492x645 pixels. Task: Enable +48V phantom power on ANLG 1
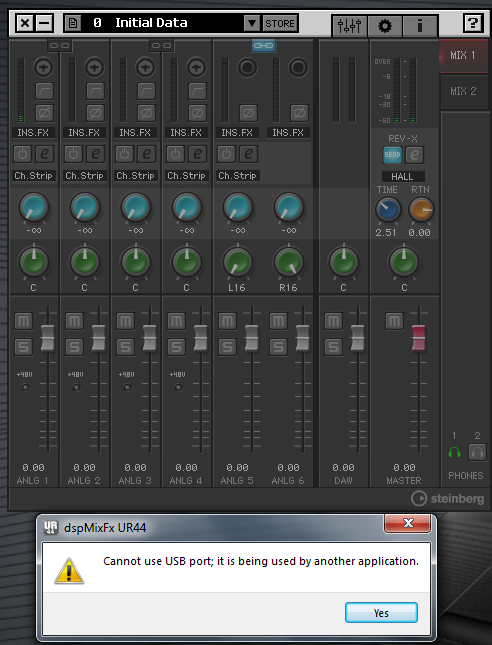(26, 387)
